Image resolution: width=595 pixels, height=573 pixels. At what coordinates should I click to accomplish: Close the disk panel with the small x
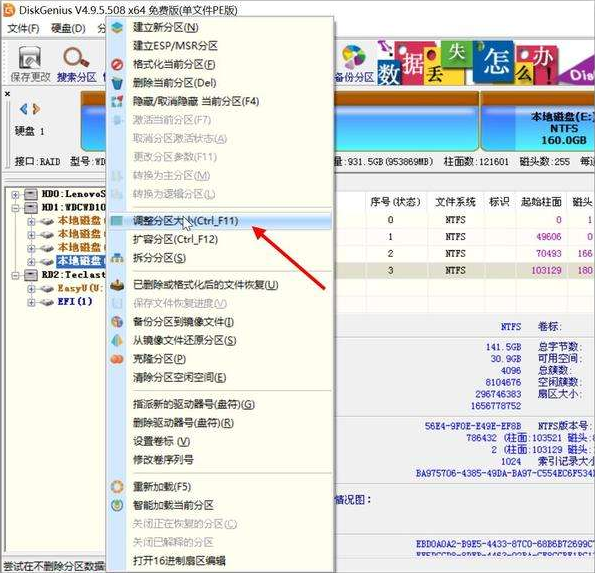(x=7, y=94)
